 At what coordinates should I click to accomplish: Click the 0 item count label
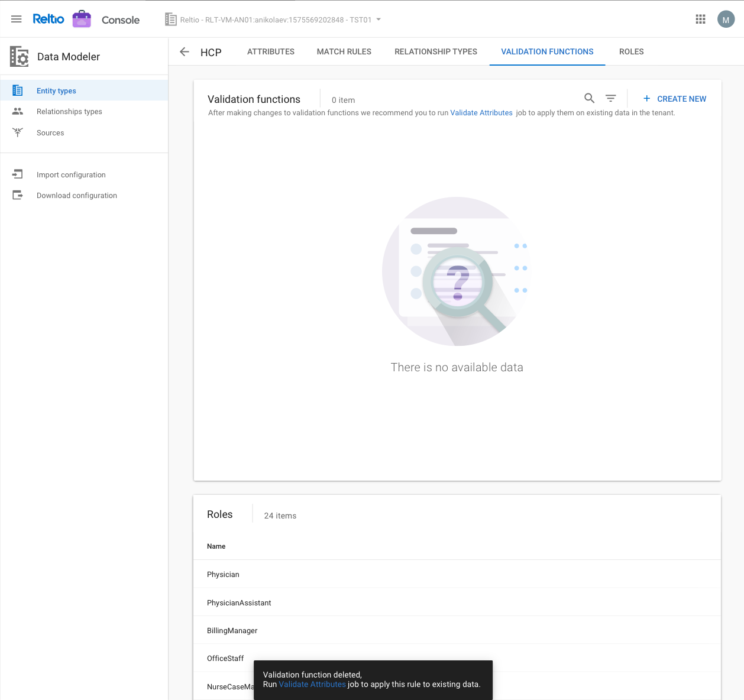coord(344,100)
